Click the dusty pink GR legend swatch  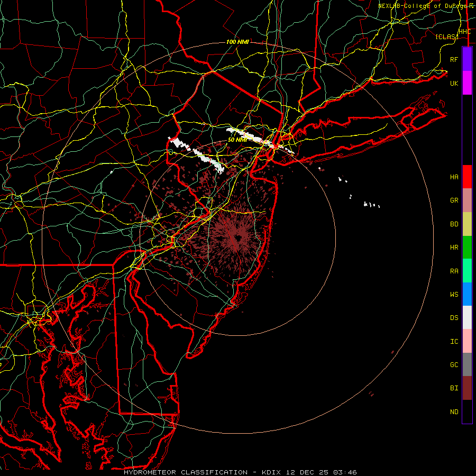coord(467,200)
